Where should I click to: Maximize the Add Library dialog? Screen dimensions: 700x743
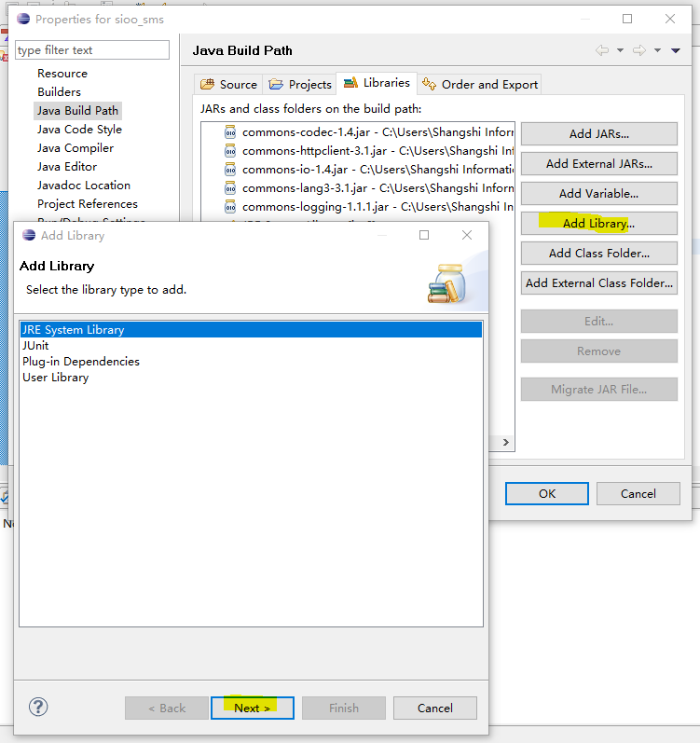424,235
